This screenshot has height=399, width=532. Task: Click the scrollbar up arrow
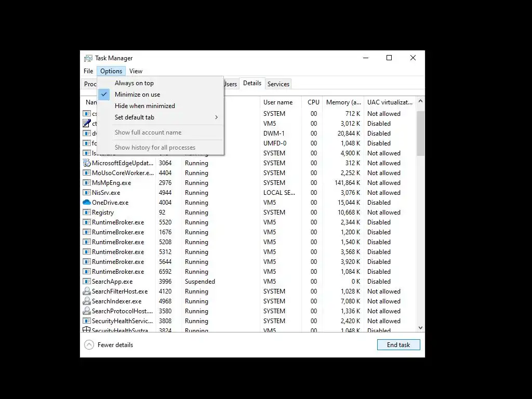pyautogui.click(x=420, y=101)
